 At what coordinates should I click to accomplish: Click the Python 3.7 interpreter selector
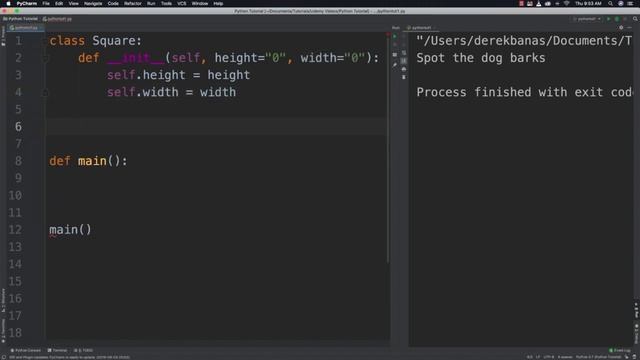point(598,357)
